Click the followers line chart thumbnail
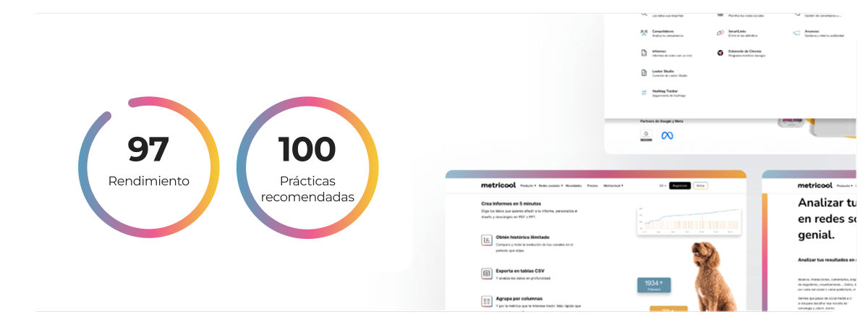Viewport: 868px width, 325px height. [689, 220]
